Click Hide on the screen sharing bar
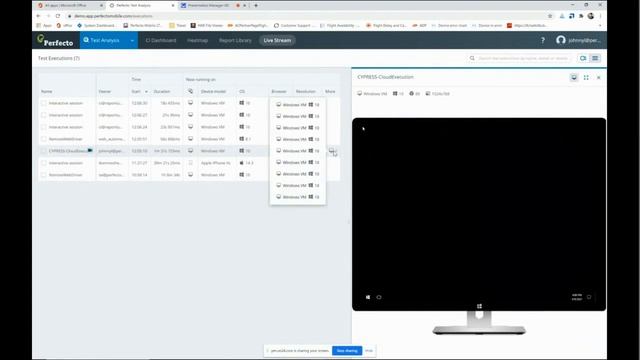Image resolution: width=640 pixels, height=360 pixels. pos(369,351)
